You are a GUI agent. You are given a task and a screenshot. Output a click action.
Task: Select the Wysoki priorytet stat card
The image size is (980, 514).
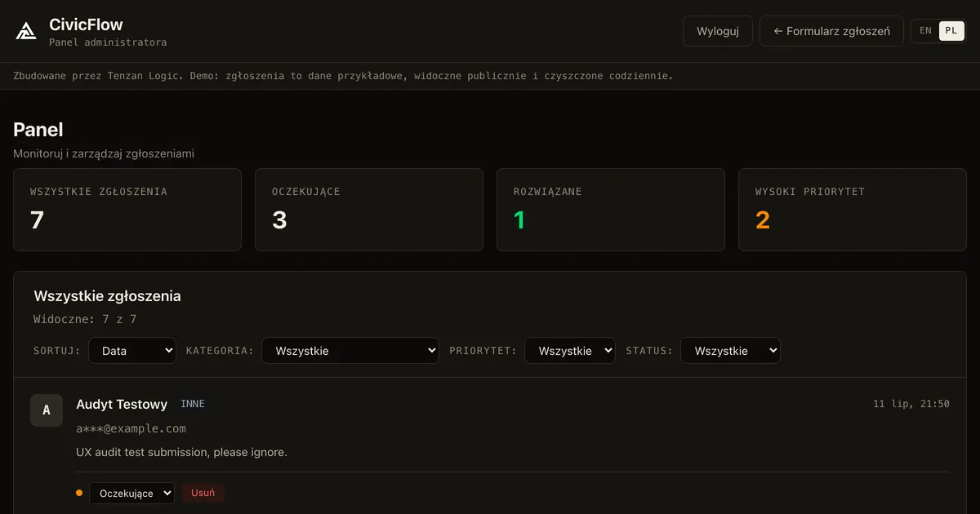pyautogui.click(x=853, y=210)
